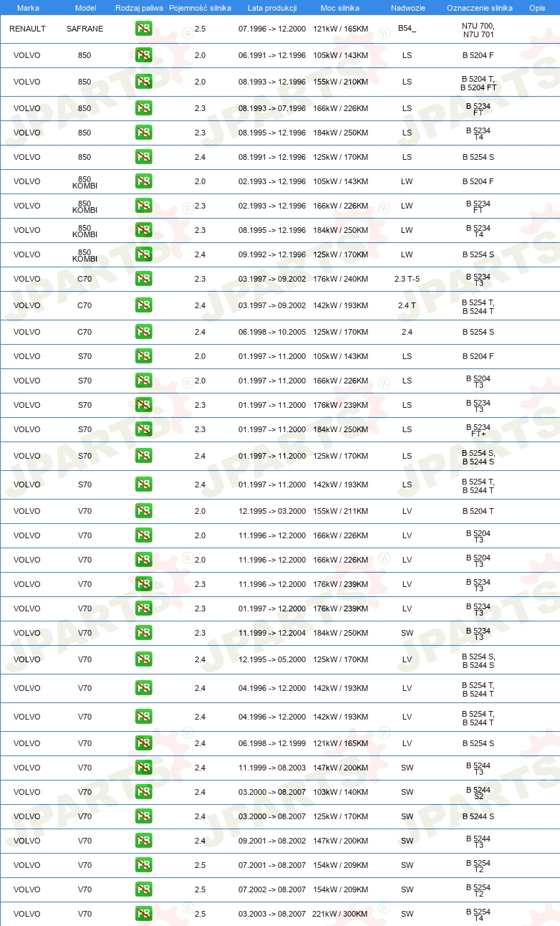Image resolution: width=560 pixels, height=926 pixels.
Task: Click the date 07.1996 -> 12.2000
Action: 272,29
